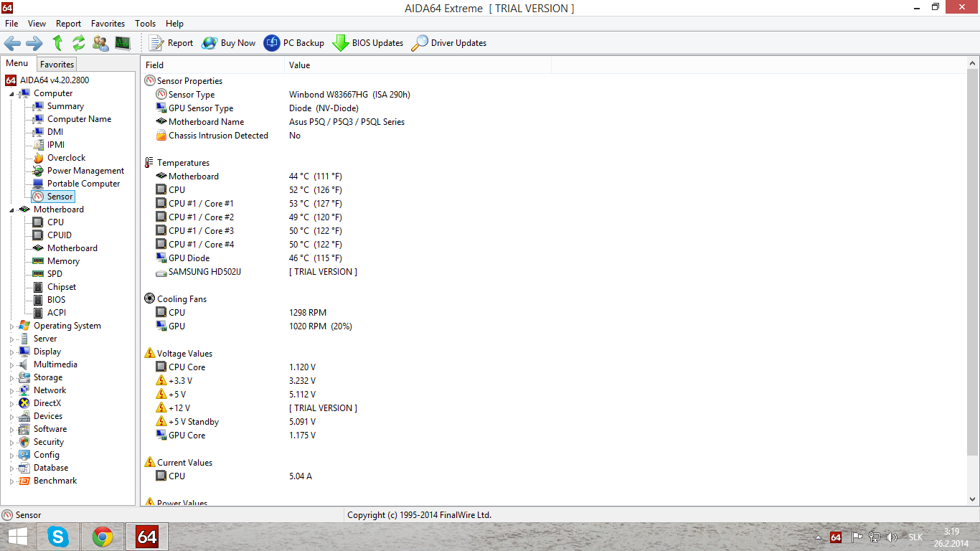Screen dimensions: 980x551
Task: Click the Buy Now toolbar button
Action: pyautogui.click(x=229, y=43)
